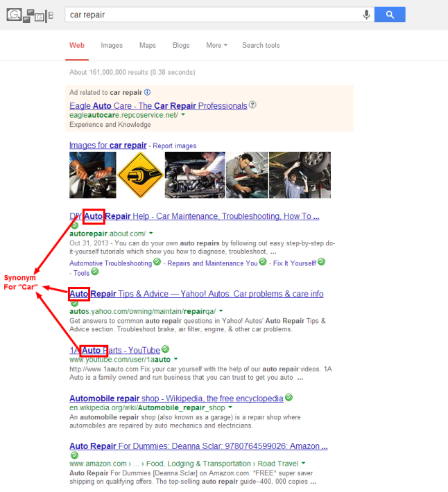The image size is (448, 492).
Task: Open the Automotive Troubleshooting sitelink
Action: pos(111,263)
